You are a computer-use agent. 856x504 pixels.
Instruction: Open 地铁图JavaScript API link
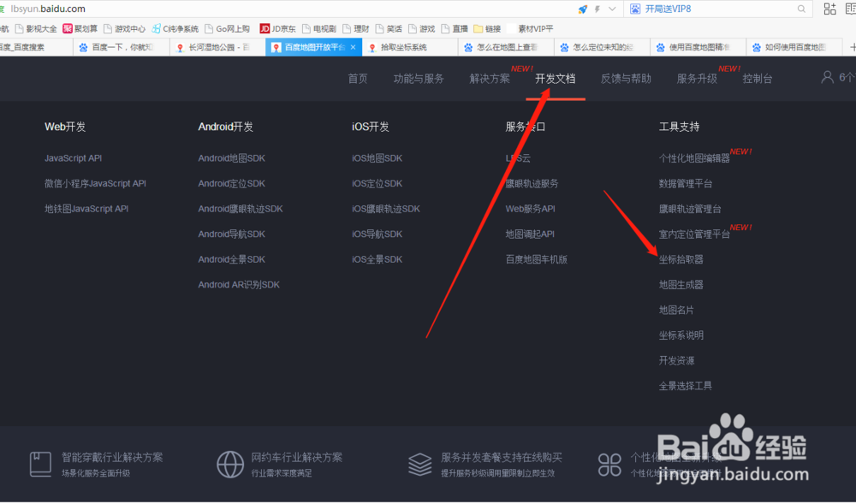pyautogui.click(x=86, y=209)
